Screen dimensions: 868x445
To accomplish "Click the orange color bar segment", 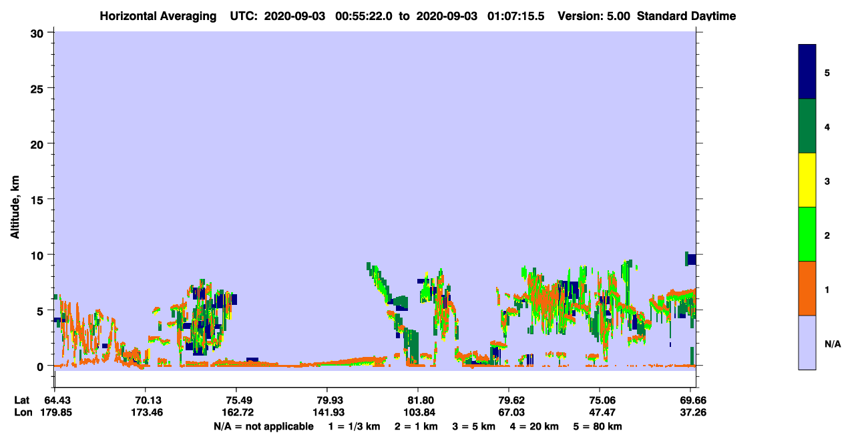I will point(807,288).
